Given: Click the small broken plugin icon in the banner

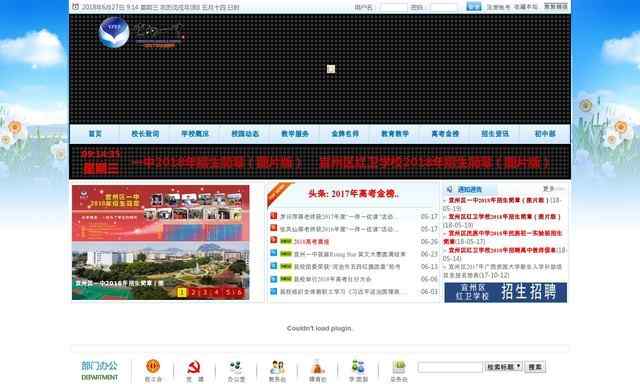Looking at the screenshot, I should pyautogui.click(x=331, y=69).
